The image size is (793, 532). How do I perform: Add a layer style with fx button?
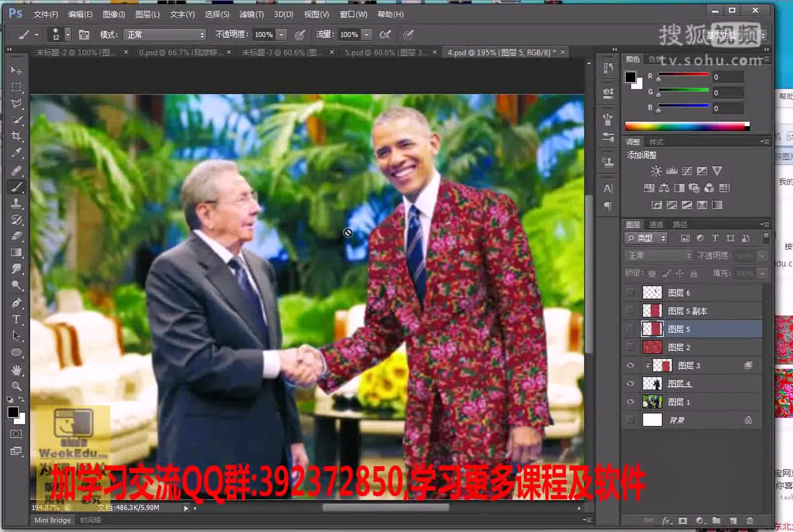tap(666, 520)
